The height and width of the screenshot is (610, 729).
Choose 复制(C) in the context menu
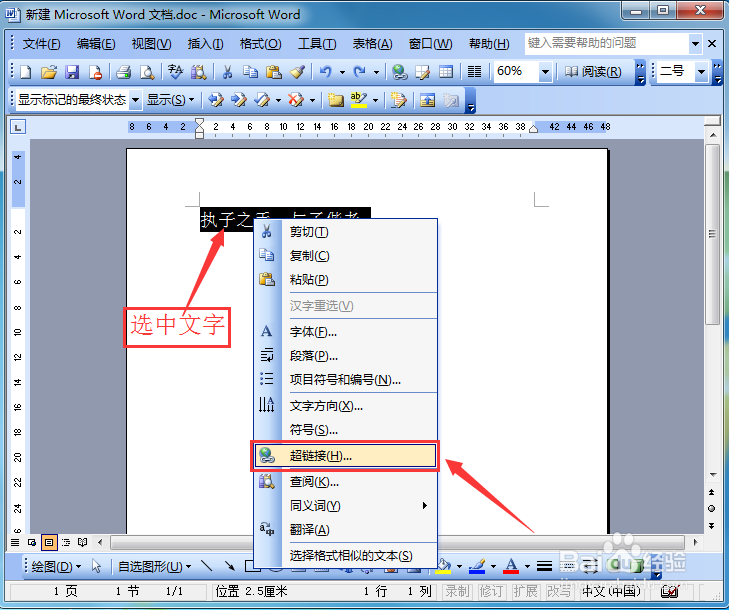345,256
